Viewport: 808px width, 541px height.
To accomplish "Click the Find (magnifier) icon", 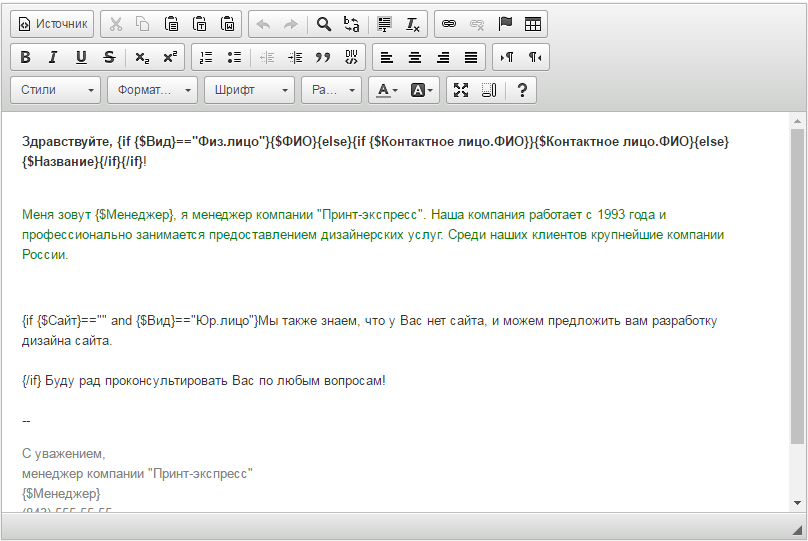I will tap(324, 23).
